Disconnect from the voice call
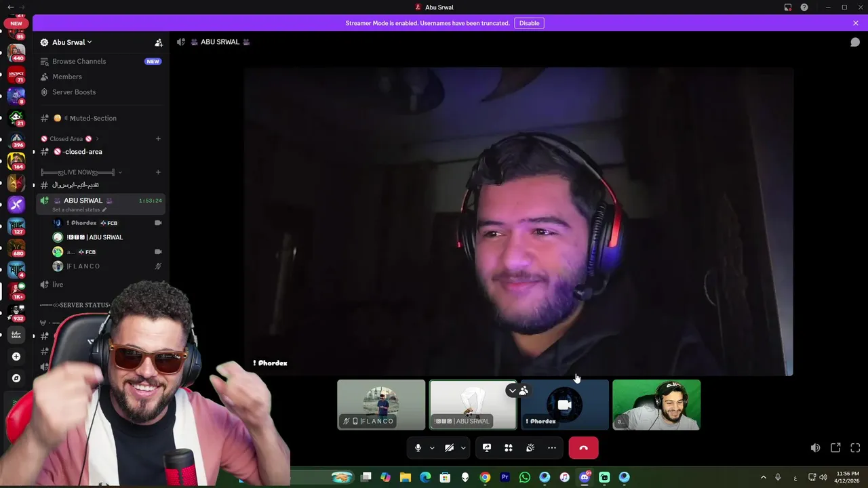Screen dimensions: 868x488 point(584,448)
